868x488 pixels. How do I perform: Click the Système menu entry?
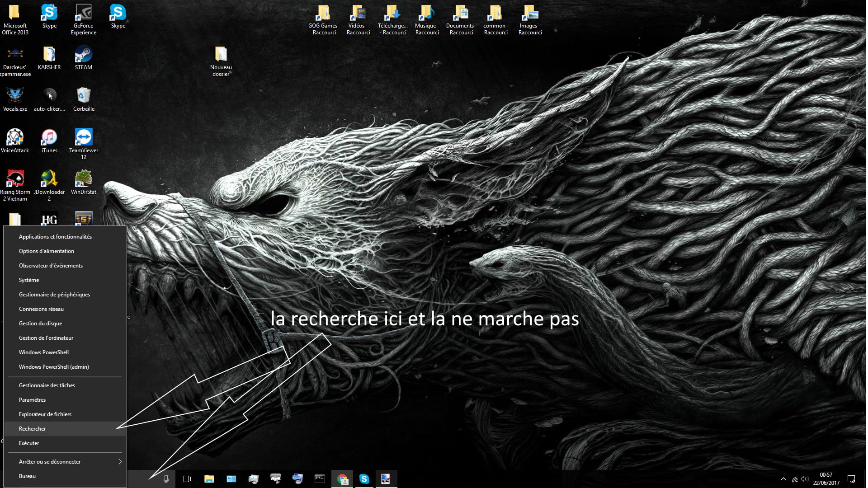(65, 280)
